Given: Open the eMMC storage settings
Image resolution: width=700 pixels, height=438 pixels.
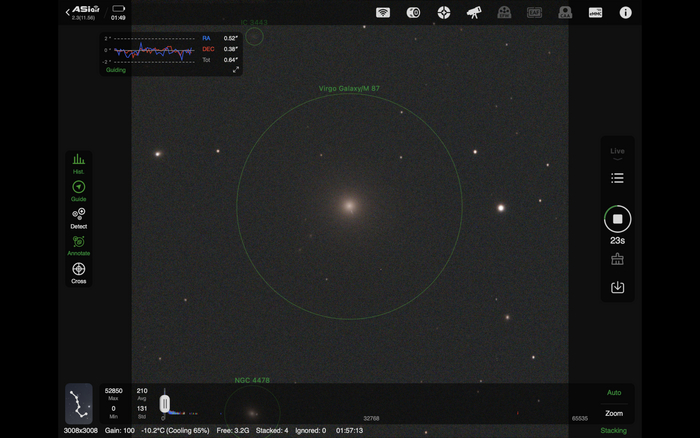Looking at the screenshot, I should pos(595,13).
